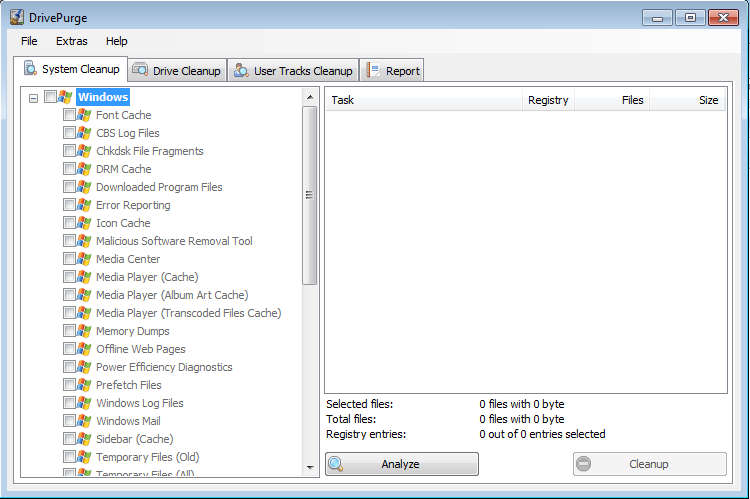Click the System Cleanup tab icon
The width and height of the screenshot is (750, 499).
[x=30, y=68]
